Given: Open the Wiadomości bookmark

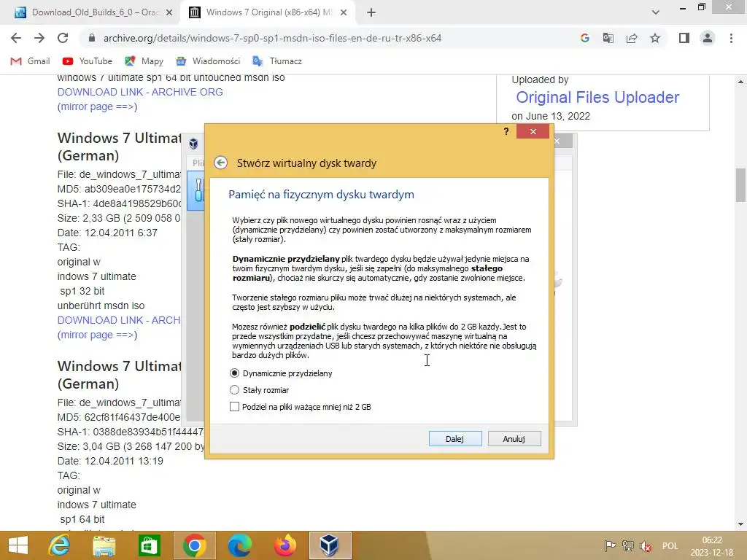Looking at the screenshot, I should [x=208, y=61].
